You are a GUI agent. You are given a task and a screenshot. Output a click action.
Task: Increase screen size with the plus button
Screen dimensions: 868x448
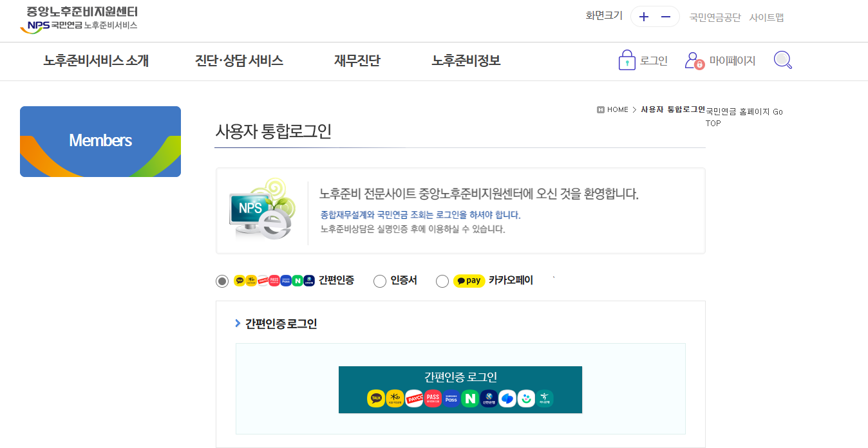[x=643, y=16]
